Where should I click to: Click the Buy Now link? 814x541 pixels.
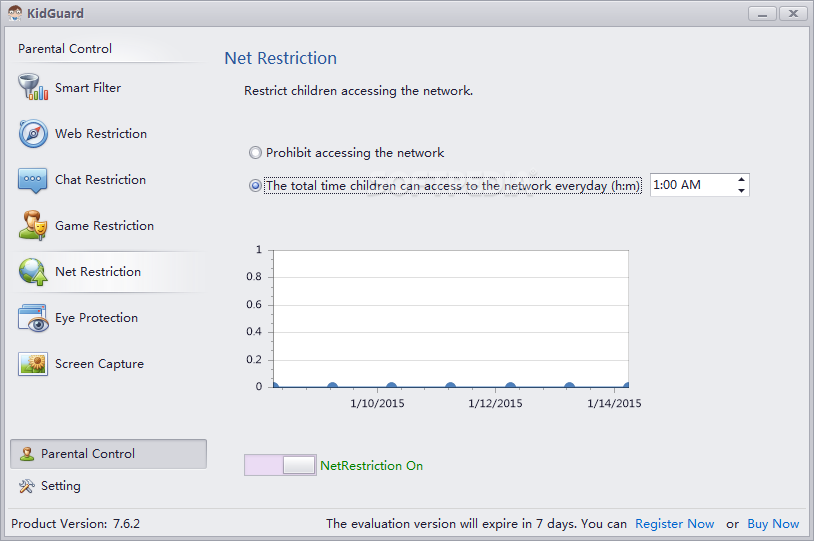[773, 524]
